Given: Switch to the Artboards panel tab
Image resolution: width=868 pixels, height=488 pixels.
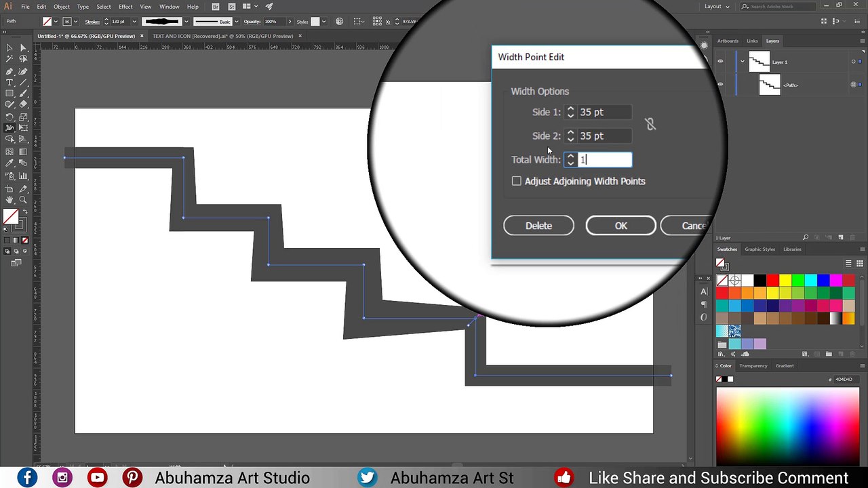Looking at the screenshot, I should [x=728, y=41].
